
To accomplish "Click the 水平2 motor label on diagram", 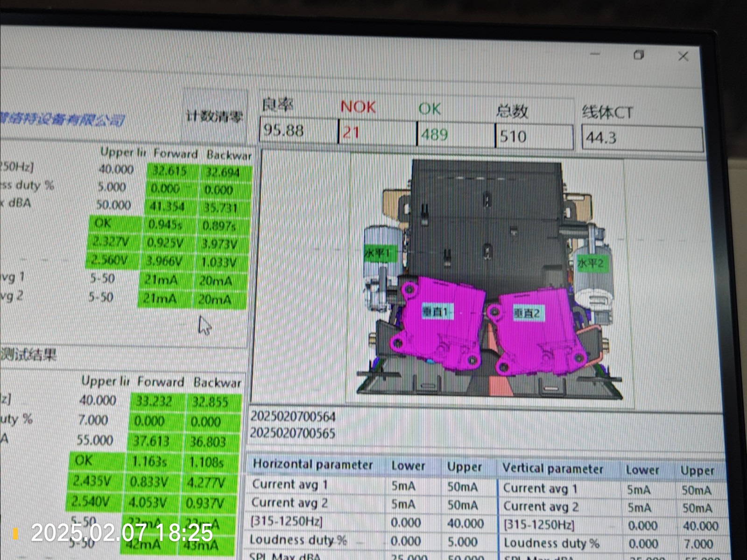I will pos(590,264).
